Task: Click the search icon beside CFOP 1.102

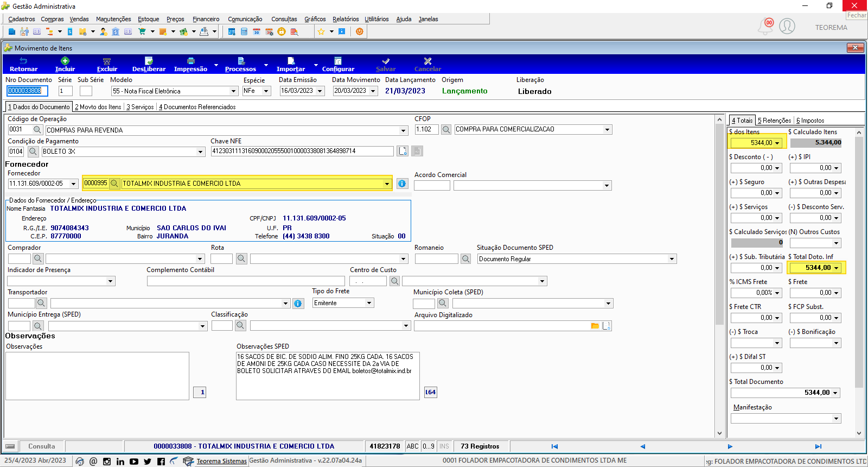Action: point(446,129)
